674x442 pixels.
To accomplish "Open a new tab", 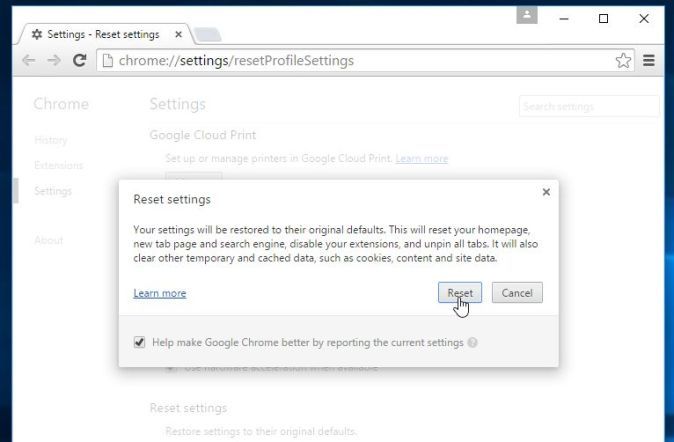I will point(206,35).
